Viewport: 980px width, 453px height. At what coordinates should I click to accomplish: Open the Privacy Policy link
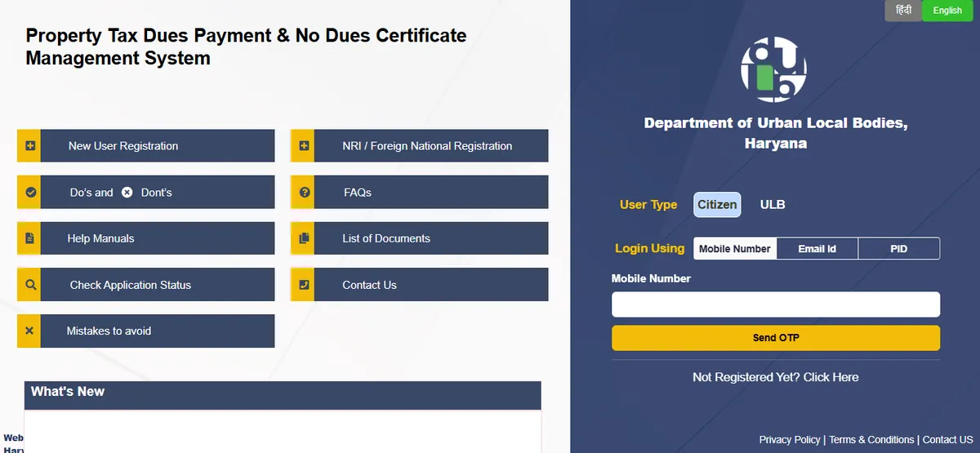tap(789, 440)
